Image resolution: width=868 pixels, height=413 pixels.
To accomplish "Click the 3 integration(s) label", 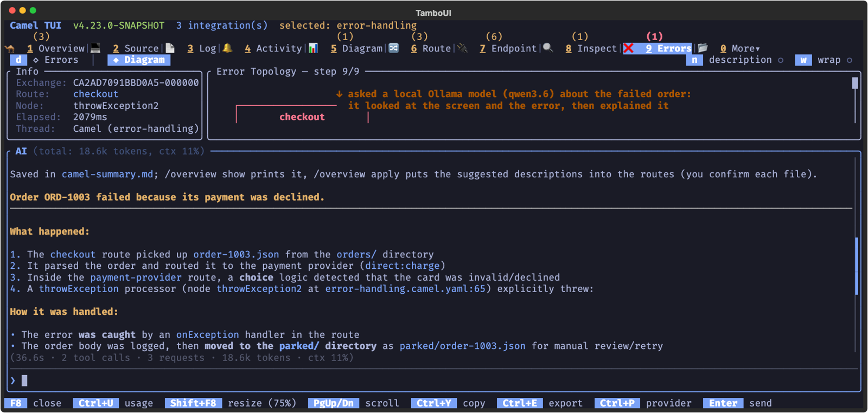I will (222, 25).
